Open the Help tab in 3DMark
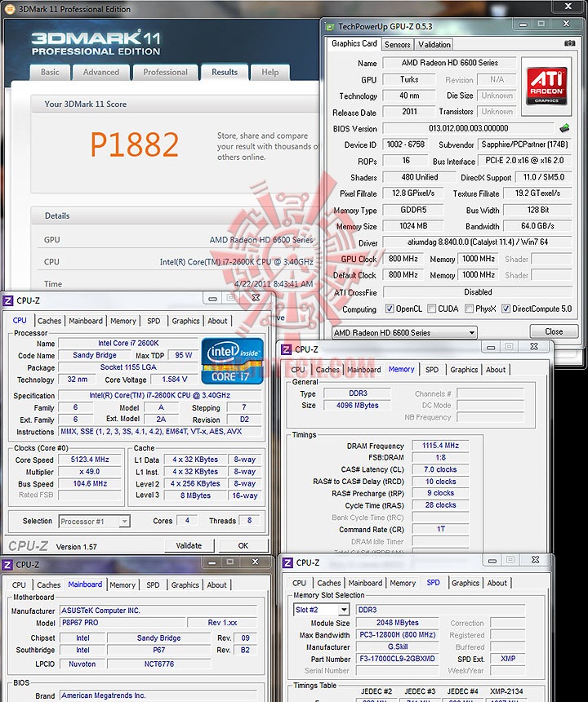 [270, 72]
